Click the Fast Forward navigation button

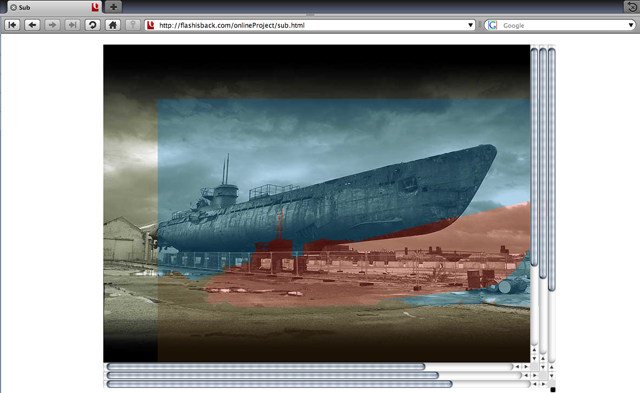coord(72,25)
